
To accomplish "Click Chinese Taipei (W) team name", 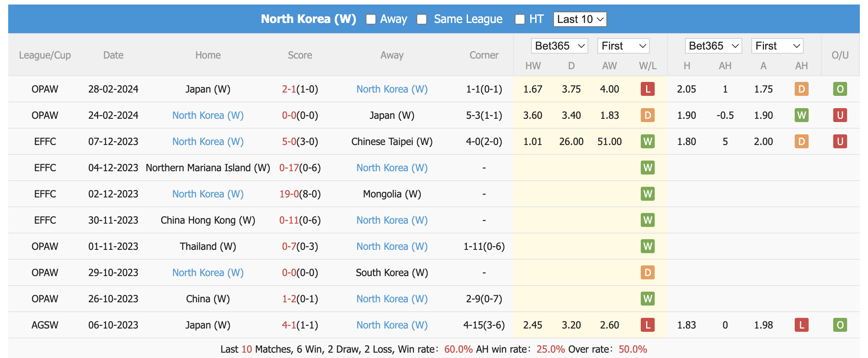I will [392, 141].
